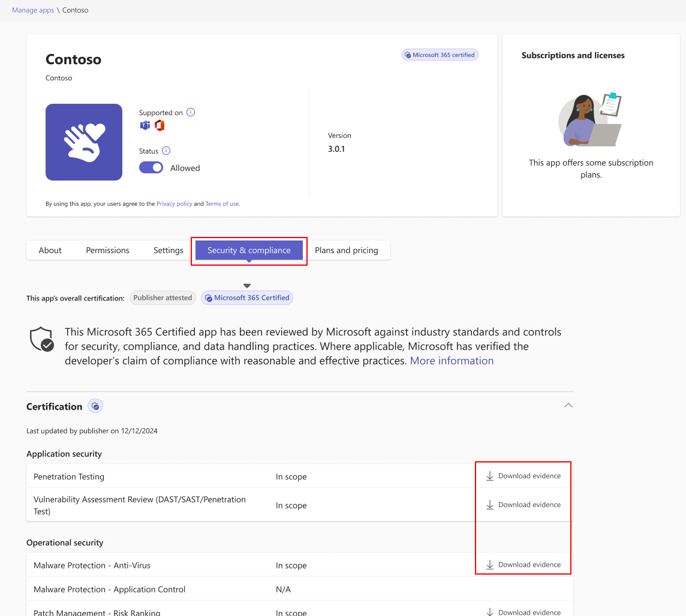Viewport: 686px width, 616px height.
Task: Go to Plans and pricing tab
Action: click(x=347, y=250)
